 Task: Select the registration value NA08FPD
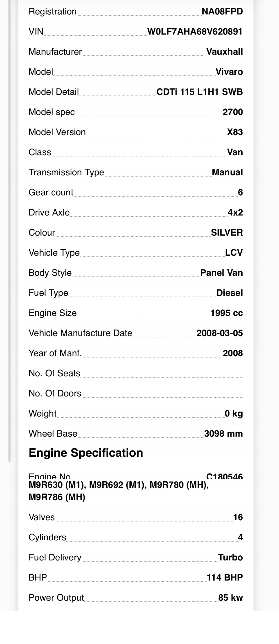pos(222,12)
